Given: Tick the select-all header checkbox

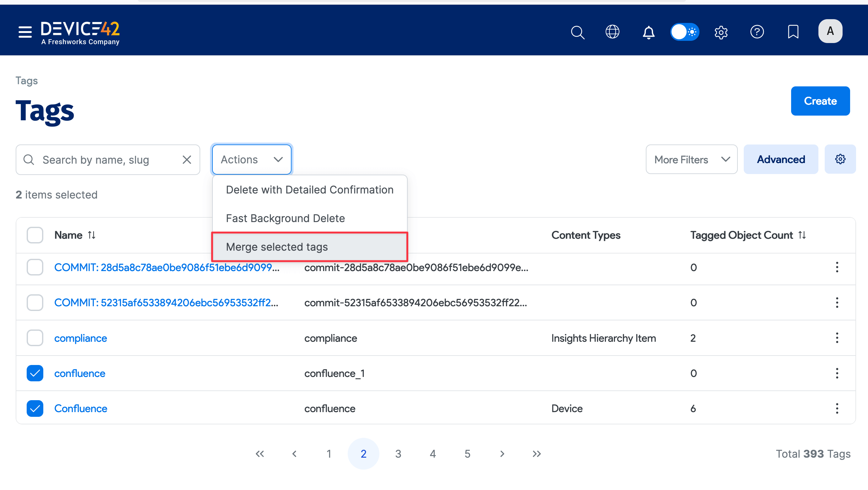Looking at the screenshot, I should 35,235.
